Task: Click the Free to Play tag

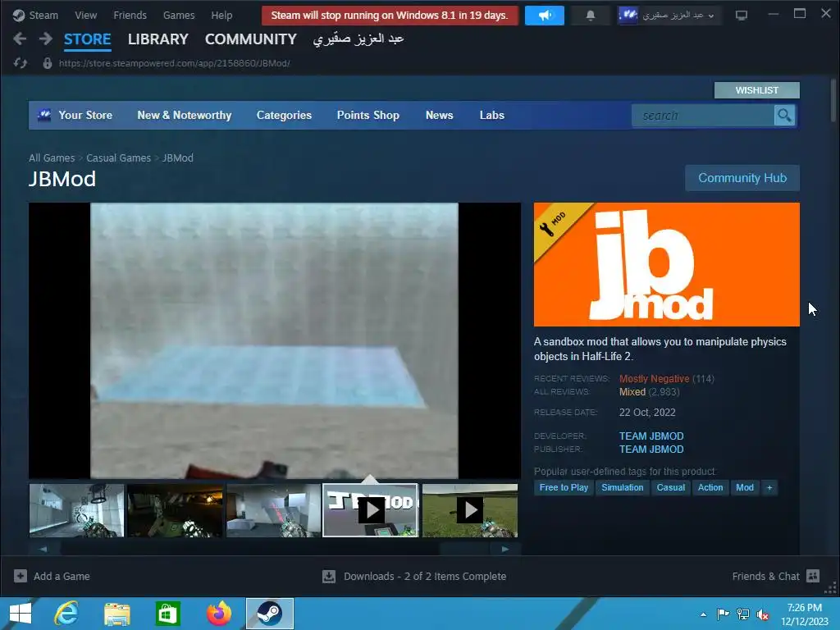Action: point(564,487)
